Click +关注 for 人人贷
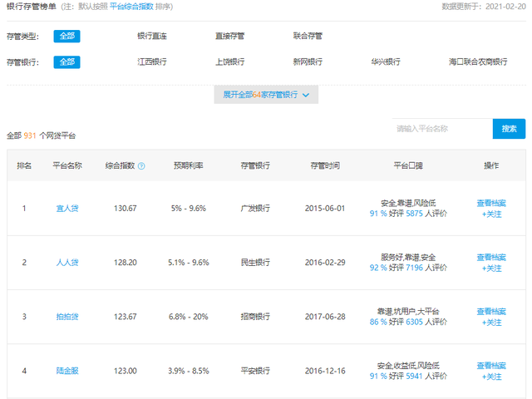 (x=491, y=268)
